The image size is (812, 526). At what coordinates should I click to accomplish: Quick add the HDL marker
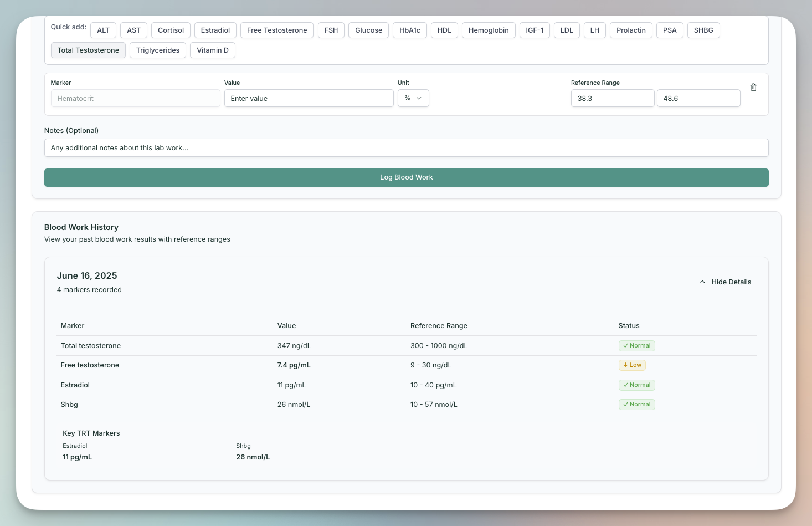444,30
